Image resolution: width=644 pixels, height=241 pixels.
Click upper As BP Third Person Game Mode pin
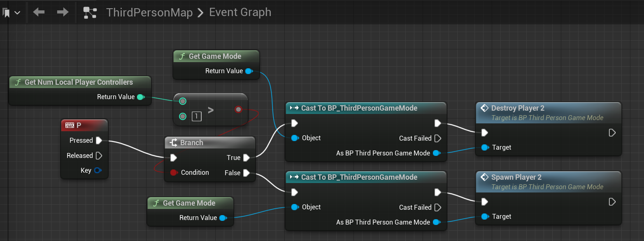pos(436,153)
